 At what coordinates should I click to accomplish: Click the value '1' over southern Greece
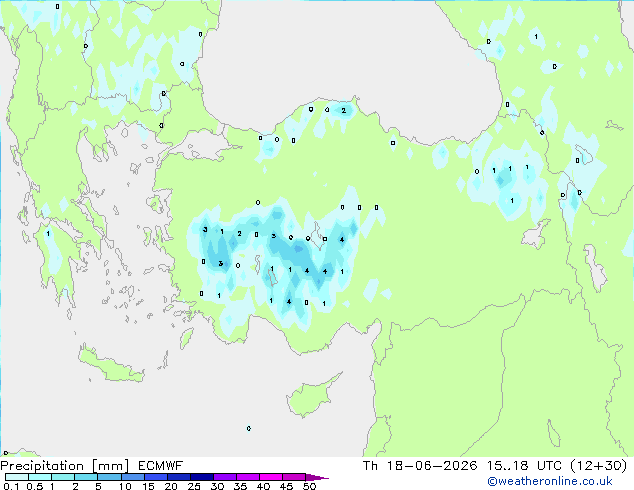pos(48,234)
